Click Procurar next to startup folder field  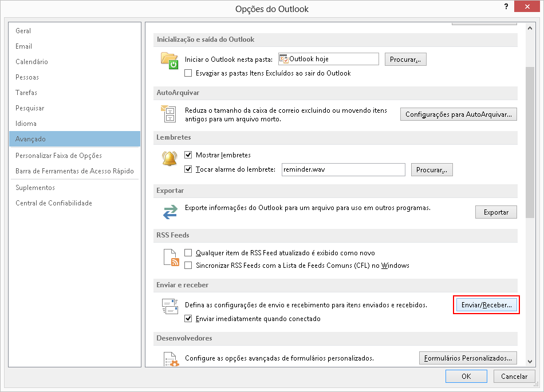[405, 60]
